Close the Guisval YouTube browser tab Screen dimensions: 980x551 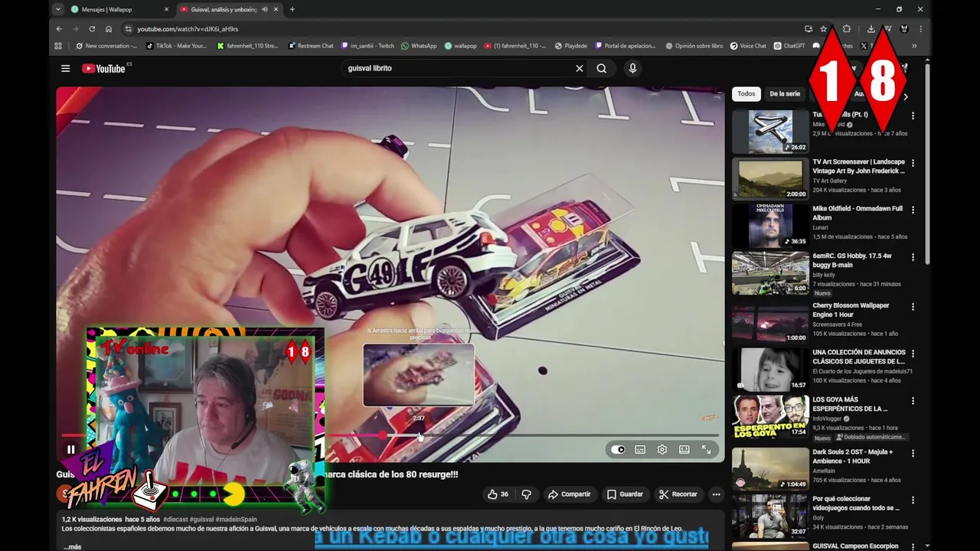point(276,9)
